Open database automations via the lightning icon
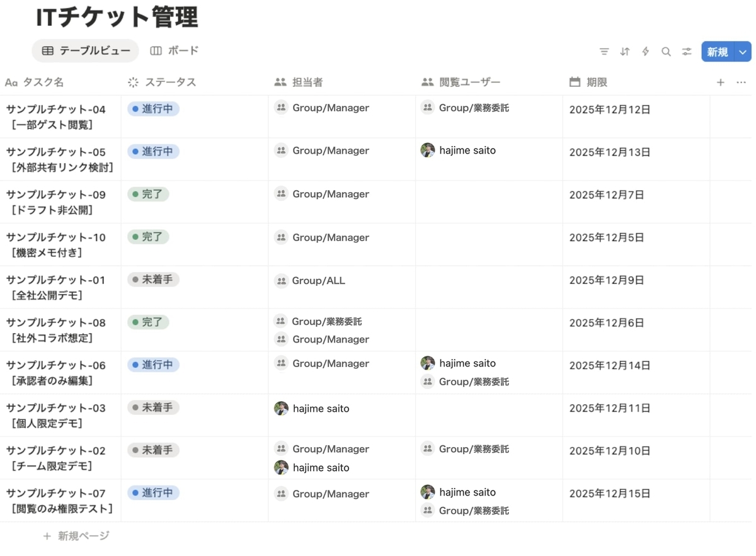The height and width of the screenshot is (556, 756). pos(645,52)
